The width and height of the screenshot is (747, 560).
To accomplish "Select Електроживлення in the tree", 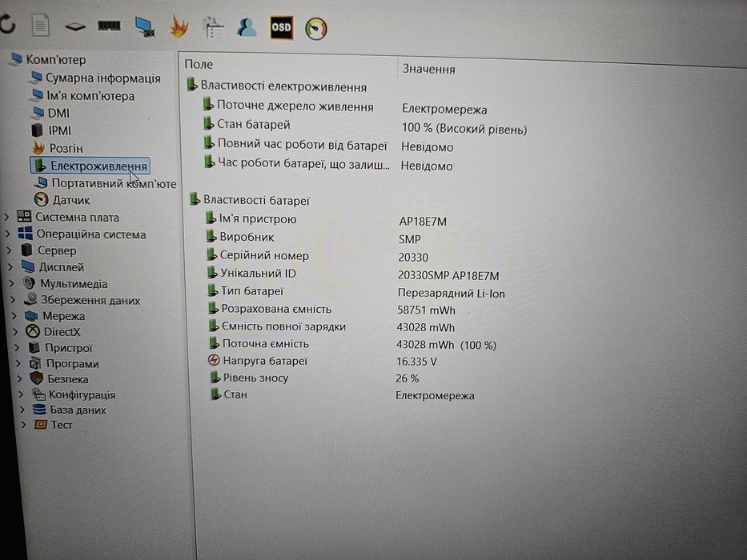I will click(90, 166).
